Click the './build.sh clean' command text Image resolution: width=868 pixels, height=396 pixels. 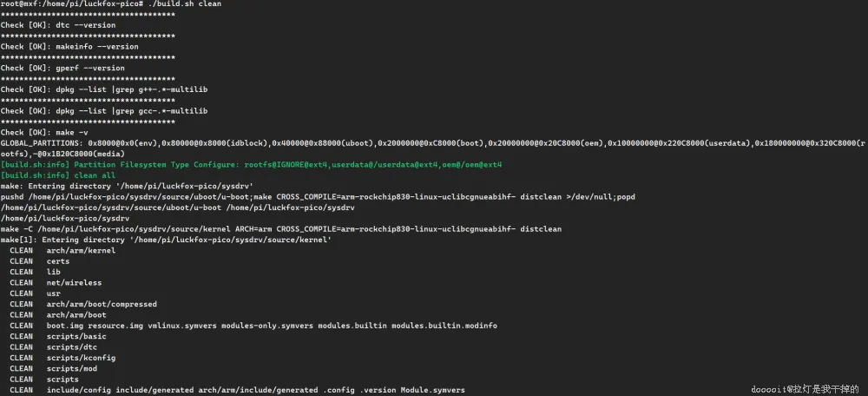[x=185, y=3]
